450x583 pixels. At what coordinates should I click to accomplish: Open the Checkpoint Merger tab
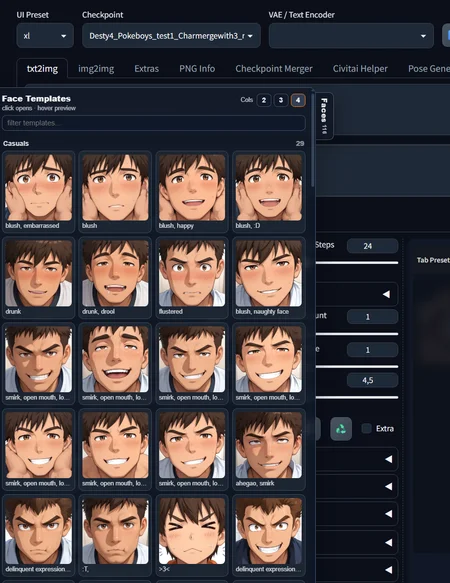274,69
